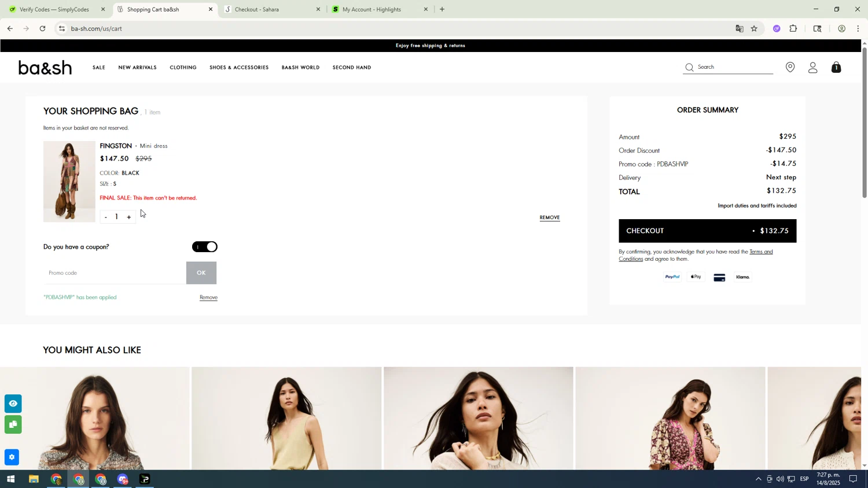The image size is (868, 488).
Task: Open the Chrome menu three dots
Action: point(858,28)
